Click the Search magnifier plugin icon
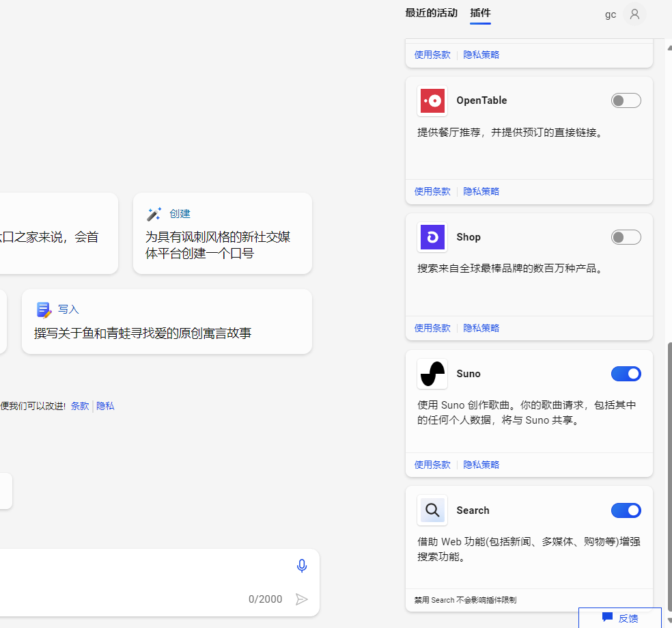 click(x=432, y=510)
